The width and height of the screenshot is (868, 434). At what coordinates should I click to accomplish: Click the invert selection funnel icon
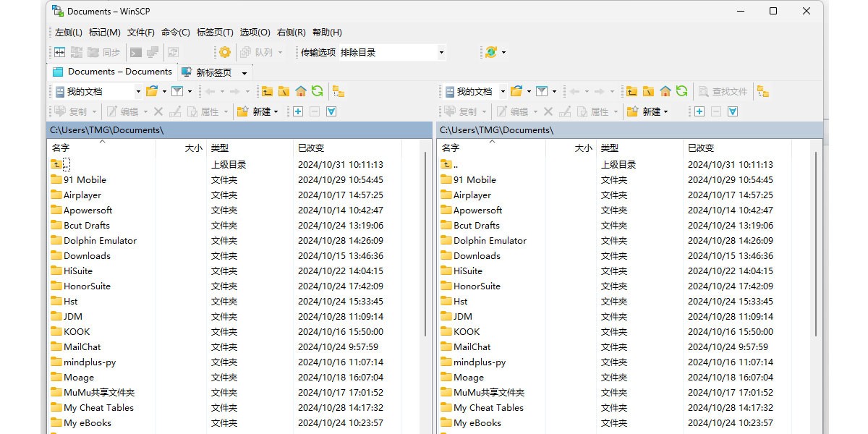(331, 111)
